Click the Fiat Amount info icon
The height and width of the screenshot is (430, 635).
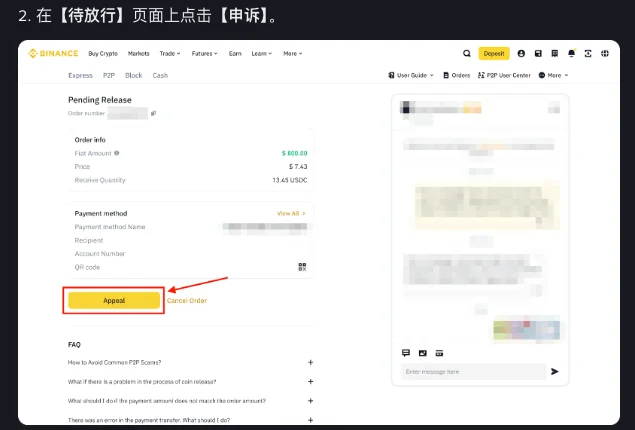pyautogui.click(x=117, y=153)
